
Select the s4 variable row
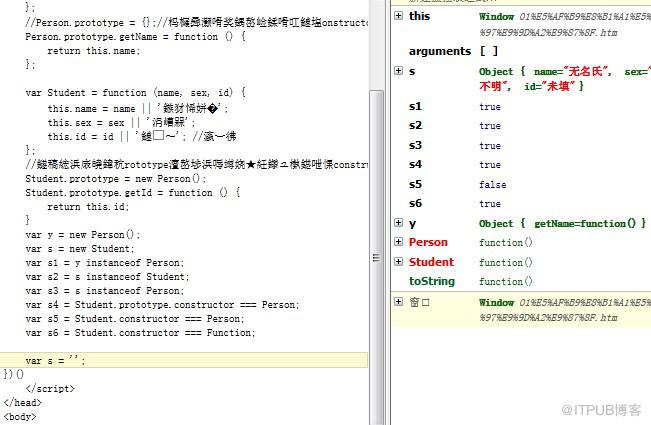(521, 164)
